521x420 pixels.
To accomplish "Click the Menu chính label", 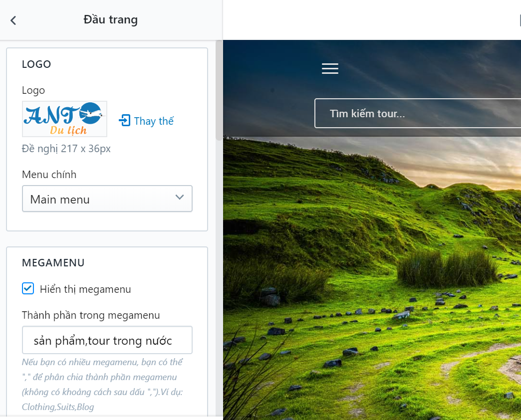I will click(49, 174).
